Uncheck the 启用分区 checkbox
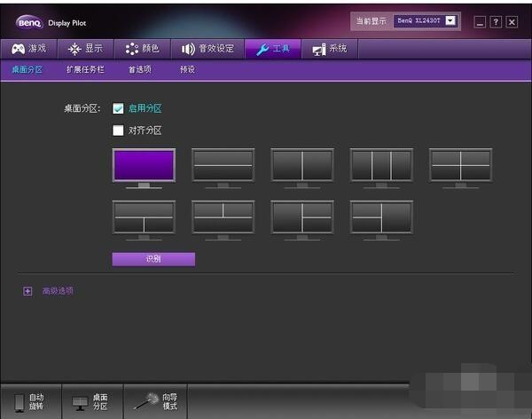Screen dimensions: 532x419 coord(118,108)
